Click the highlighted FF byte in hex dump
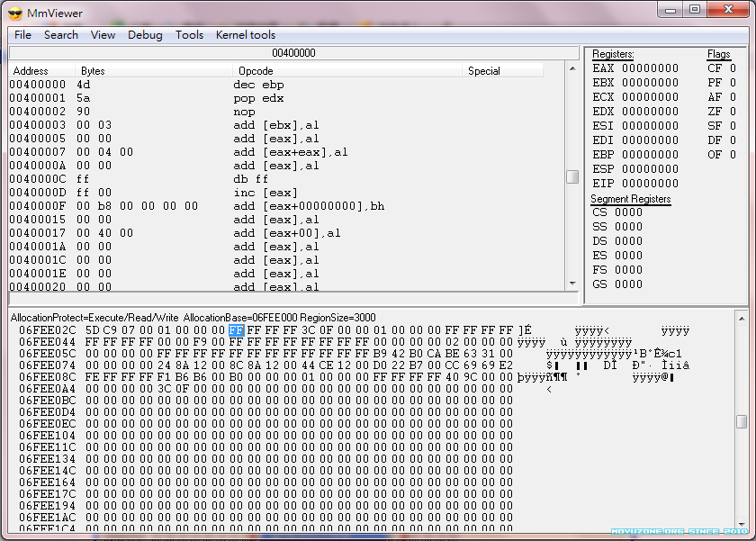 (236, 330)
